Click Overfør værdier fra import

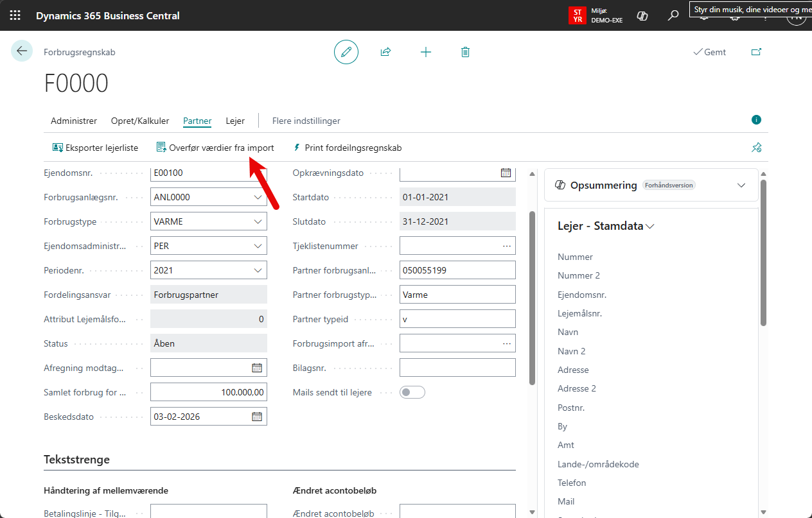tap(215, 148)
